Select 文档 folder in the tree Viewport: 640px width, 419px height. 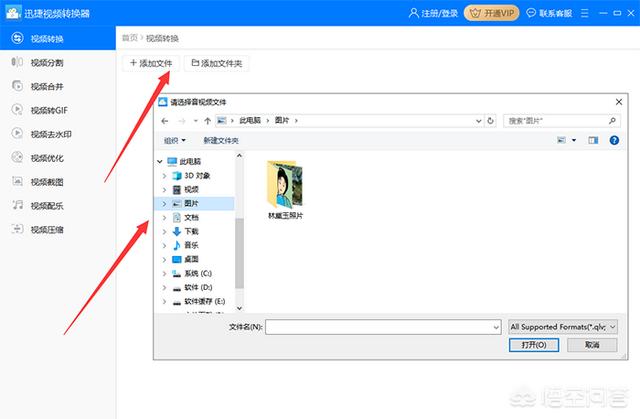[191, 217]
